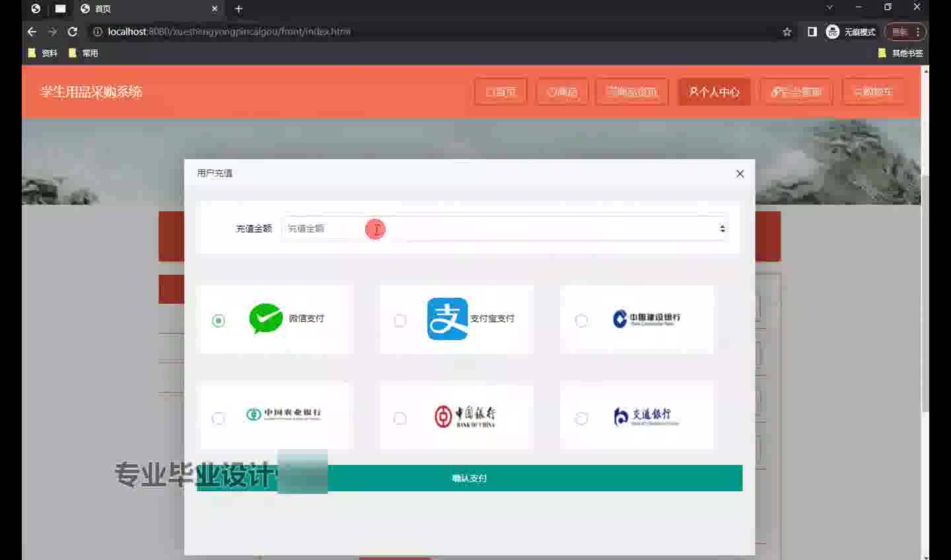This screenshot has height=560, width=951.
Task: Confirm payment with the 确认支付 button
Action: pyautogui.click(x=470, y=478)
